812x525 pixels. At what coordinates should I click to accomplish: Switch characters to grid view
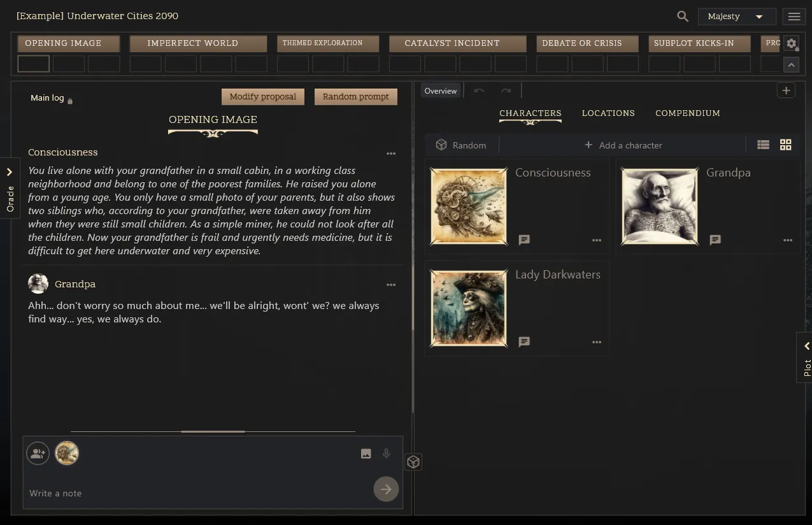786,145
